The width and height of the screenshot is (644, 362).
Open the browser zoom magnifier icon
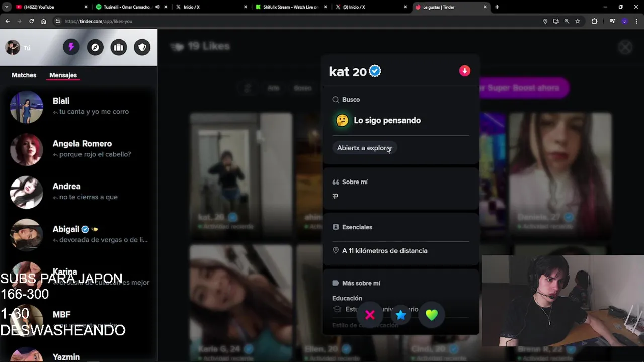pos(567,21)
